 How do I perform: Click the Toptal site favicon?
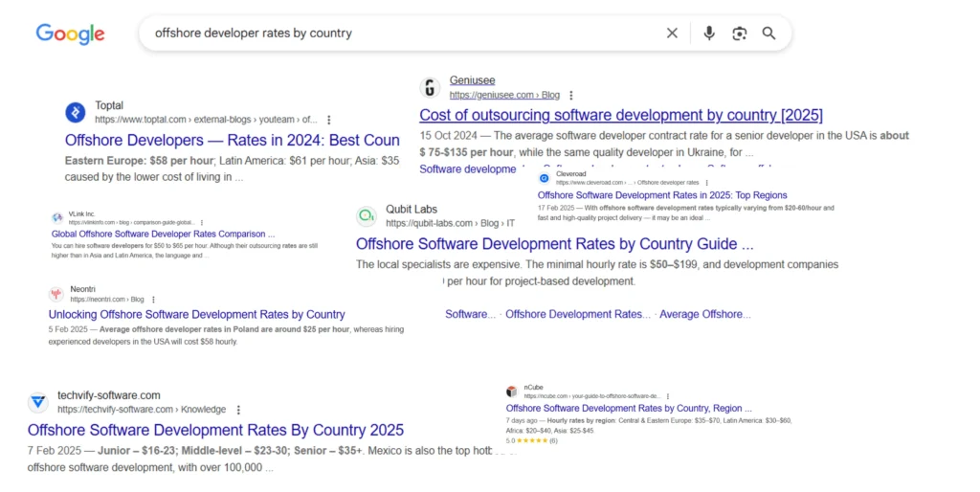click(76, 113)
